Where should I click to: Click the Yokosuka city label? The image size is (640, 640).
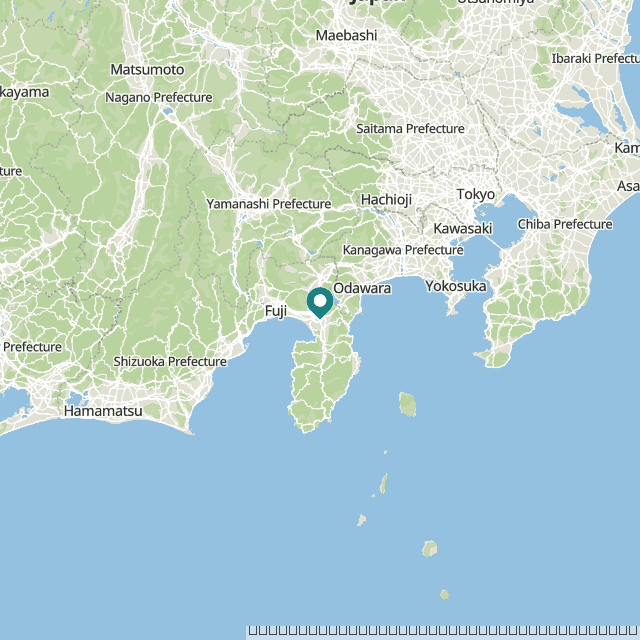click(x=456, y=286)
